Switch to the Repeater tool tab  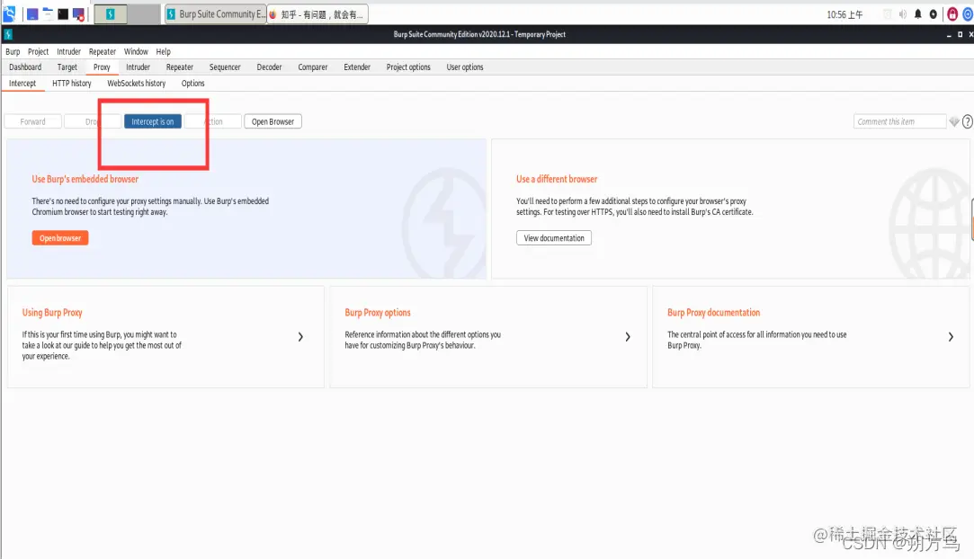point(180,67)
